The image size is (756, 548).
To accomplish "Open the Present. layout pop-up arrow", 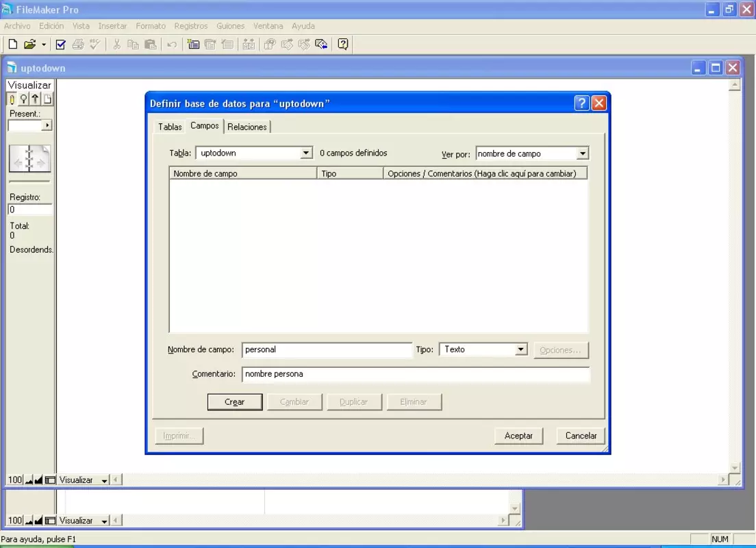I will (x=47, y=125).
